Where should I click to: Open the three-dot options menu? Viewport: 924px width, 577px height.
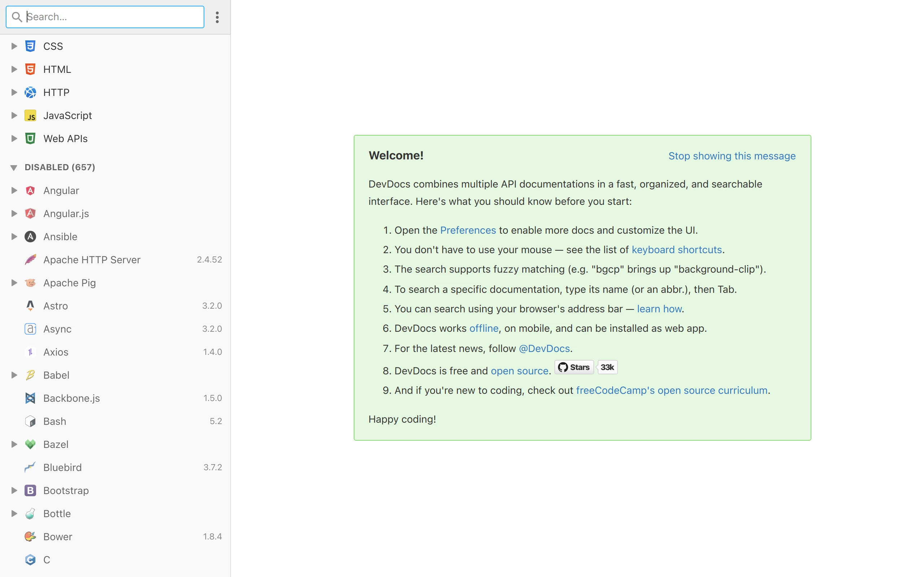(217, 17)
